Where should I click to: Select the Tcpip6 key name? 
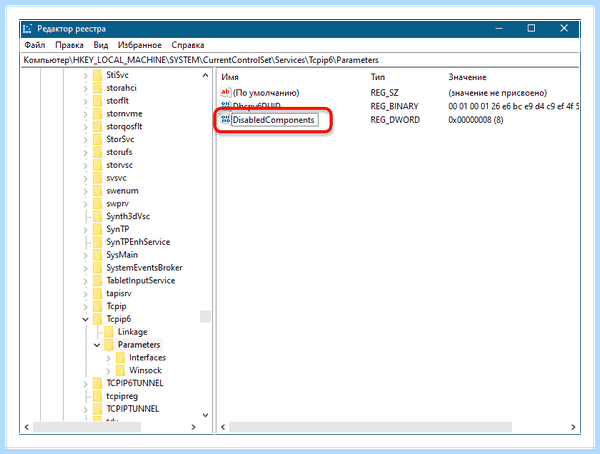pos(119,319)
